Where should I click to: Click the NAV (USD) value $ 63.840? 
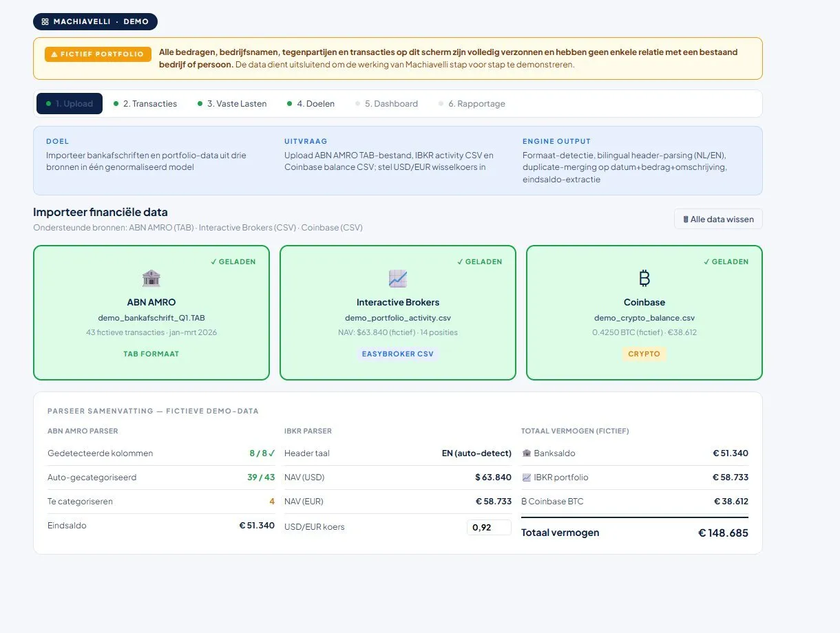[x=493, y=478]
